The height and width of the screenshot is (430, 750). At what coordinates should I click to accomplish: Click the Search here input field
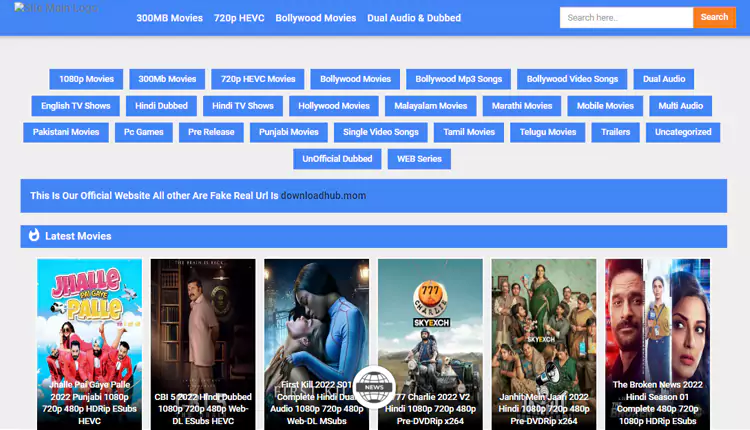coord(626,18)
